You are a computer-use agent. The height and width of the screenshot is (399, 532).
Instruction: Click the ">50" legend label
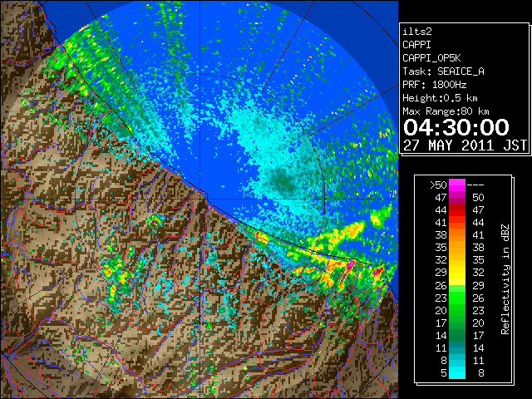coord(438,185)
